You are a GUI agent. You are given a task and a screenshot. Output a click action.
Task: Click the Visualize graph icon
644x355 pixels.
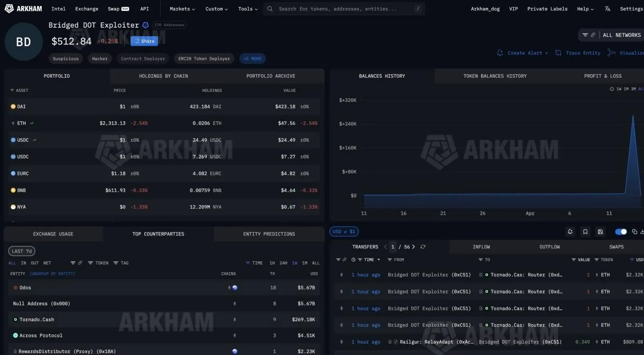coord(611,53)
